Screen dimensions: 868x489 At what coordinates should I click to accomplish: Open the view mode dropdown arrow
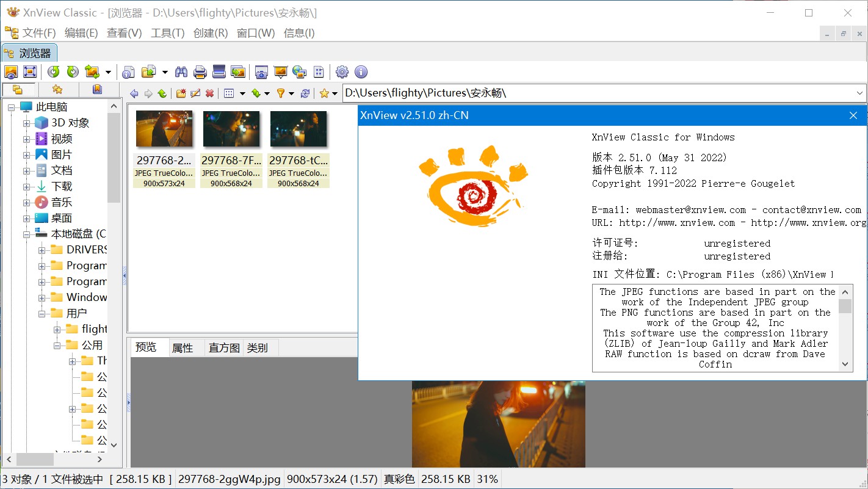242,93
